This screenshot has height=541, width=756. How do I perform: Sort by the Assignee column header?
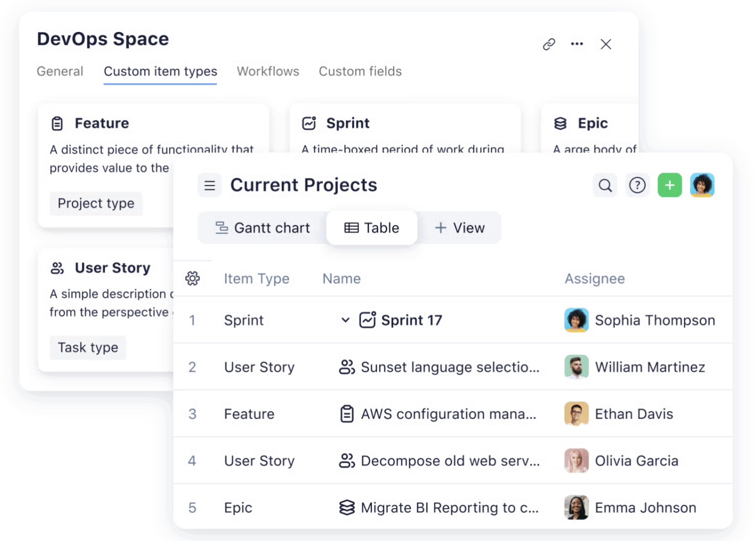tap(595, 279)
